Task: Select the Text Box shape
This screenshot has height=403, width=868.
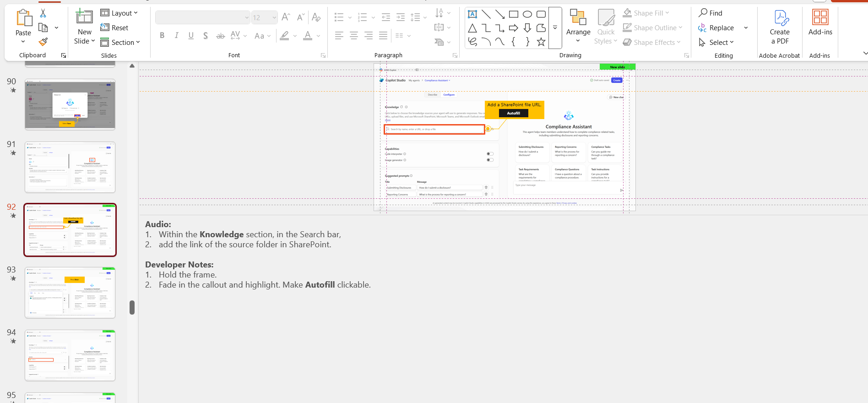Action: pyautogui.click(x=472, y=14)
